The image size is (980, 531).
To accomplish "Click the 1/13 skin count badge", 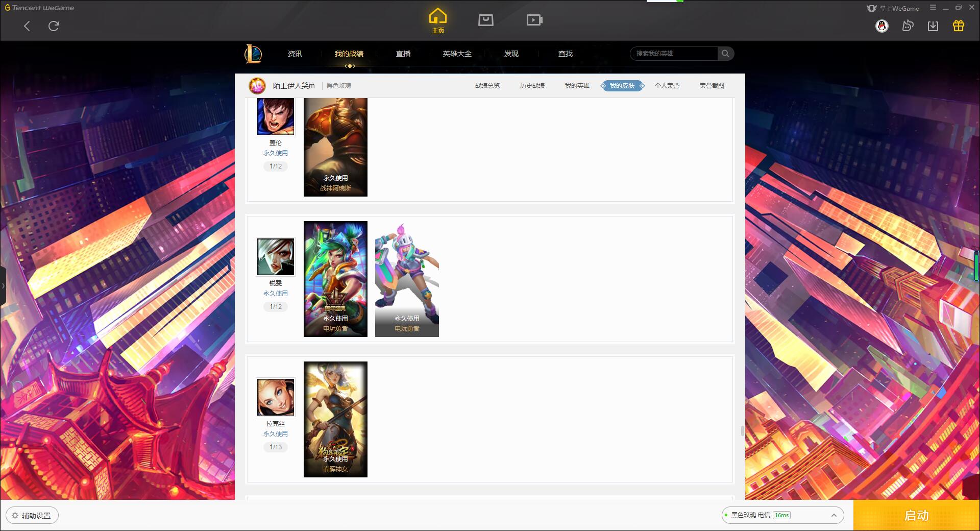I will [x=276, y=447].
